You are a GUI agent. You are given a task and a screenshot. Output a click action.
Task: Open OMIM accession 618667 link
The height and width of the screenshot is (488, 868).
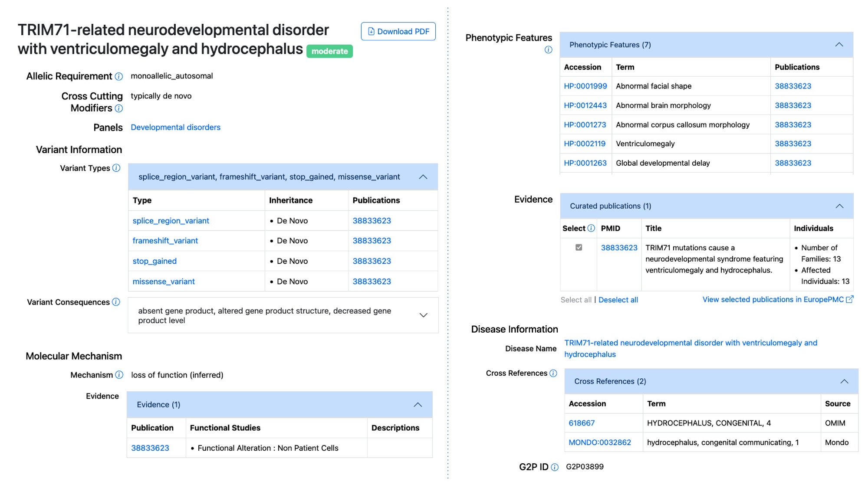pyautogui.click(x=581, y=423)
